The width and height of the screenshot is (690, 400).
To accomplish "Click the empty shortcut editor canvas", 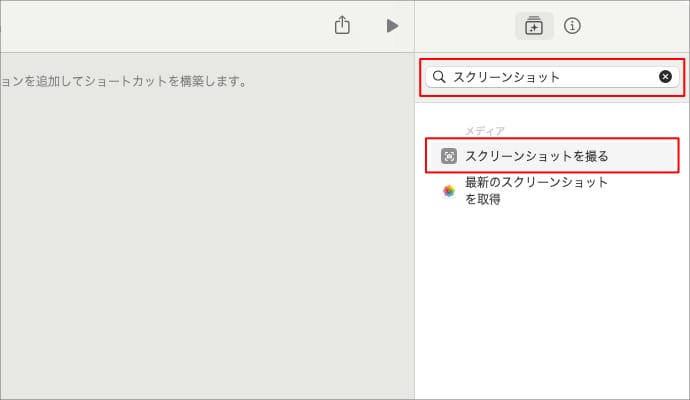I will point(200,250).
